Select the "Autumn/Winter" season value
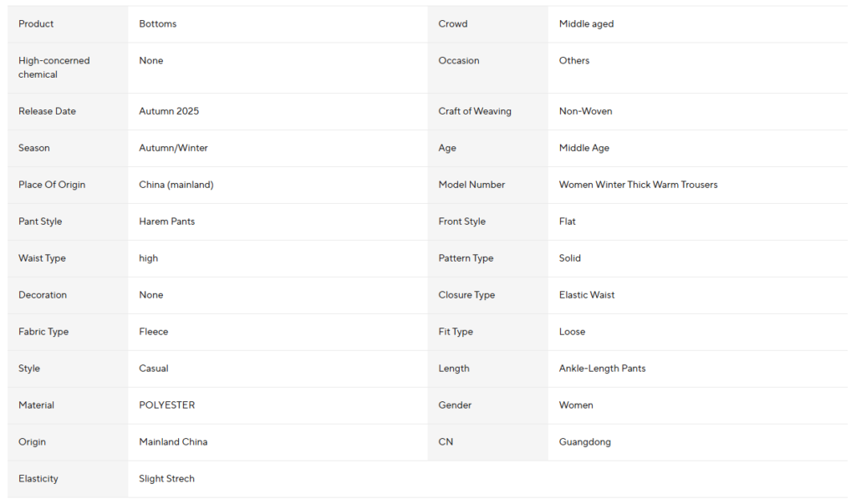The width and height of the screenshot is (856, 504). 173,148
